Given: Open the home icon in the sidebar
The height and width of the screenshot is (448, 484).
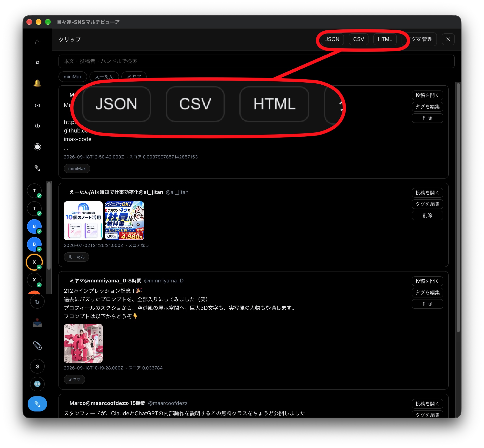Looking at the screenshot, I should click(37, 42).
